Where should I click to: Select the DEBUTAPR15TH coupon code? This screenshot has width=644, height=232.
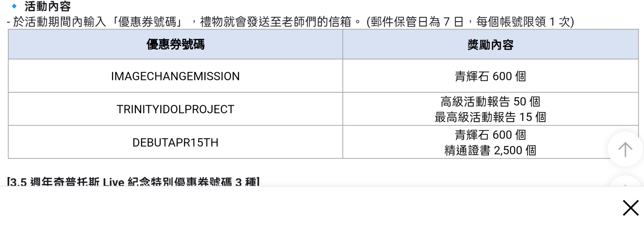pos(175,142)
